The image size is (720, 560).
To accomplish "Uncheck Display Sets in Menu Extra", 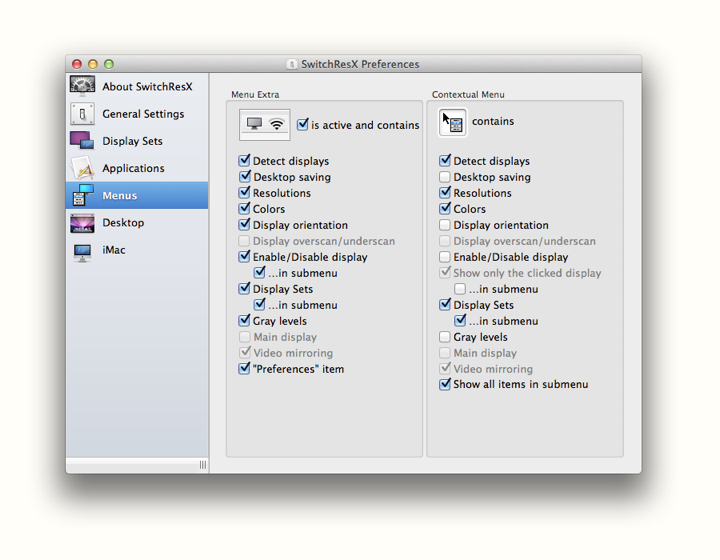I will click(x=244, y=288).
